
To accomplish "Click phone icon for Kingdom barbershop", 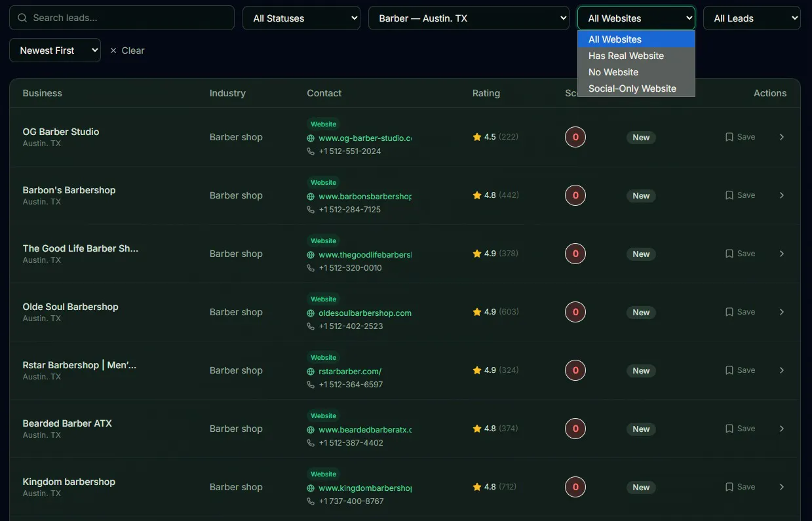I will click(311, 501).
